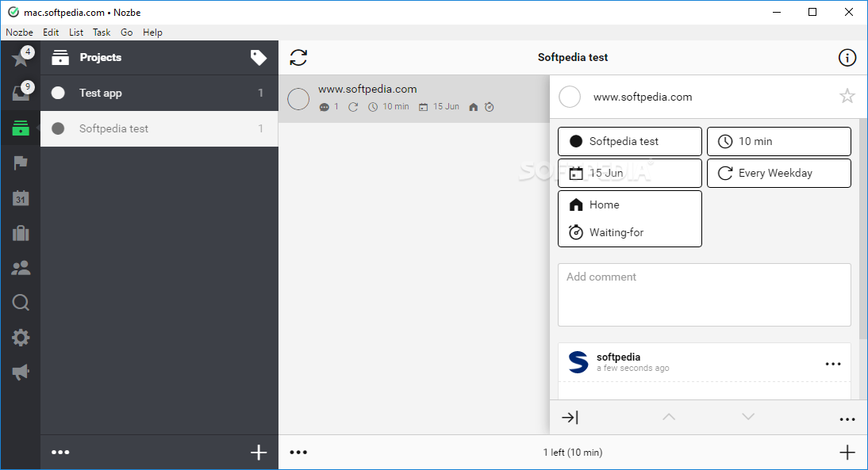Open Settings gear in sidebar
This screenshot has width=868, height=470.
click(21, 338)
